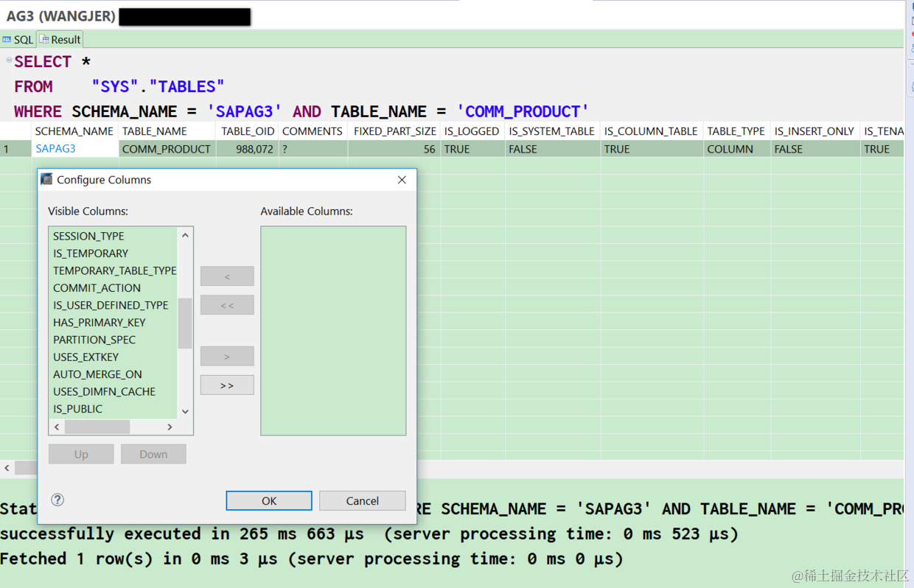Click the visible columns list's down arrow
This screenshot has width=914, height=588.
tap(185, 411)
